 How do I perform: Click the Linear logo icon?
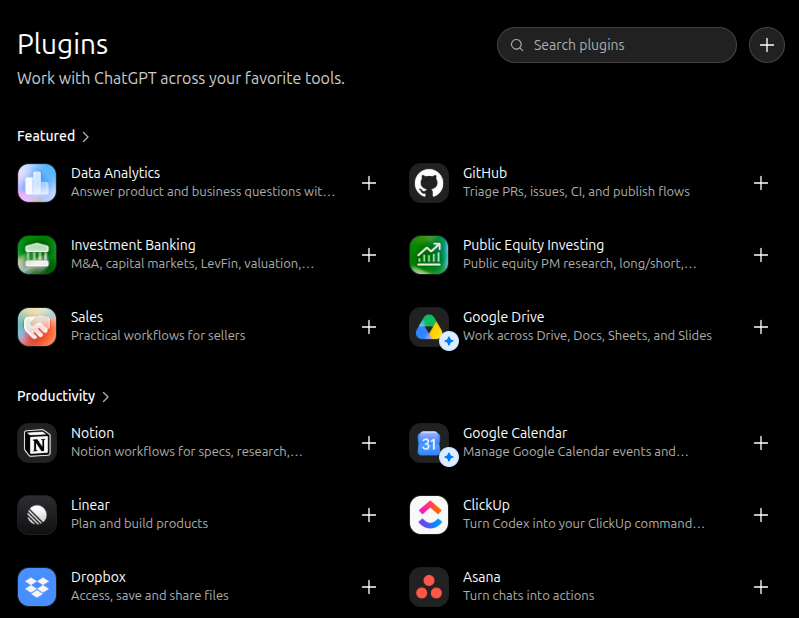[37, 515]
